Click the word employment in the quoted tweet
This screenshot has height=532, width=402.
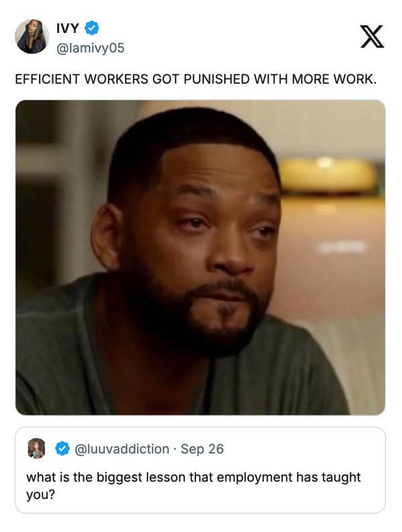(254, 478)
